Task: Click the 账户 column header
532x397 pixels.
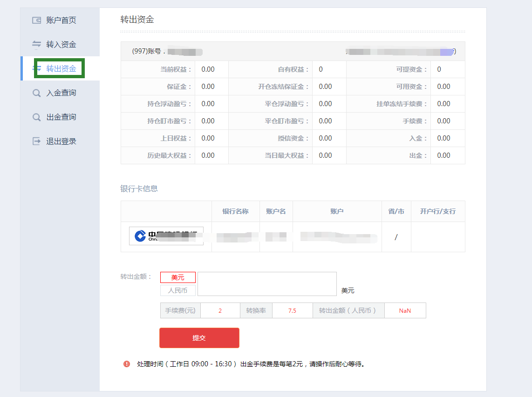Action: pyautogui.click(x=337, y=212)
